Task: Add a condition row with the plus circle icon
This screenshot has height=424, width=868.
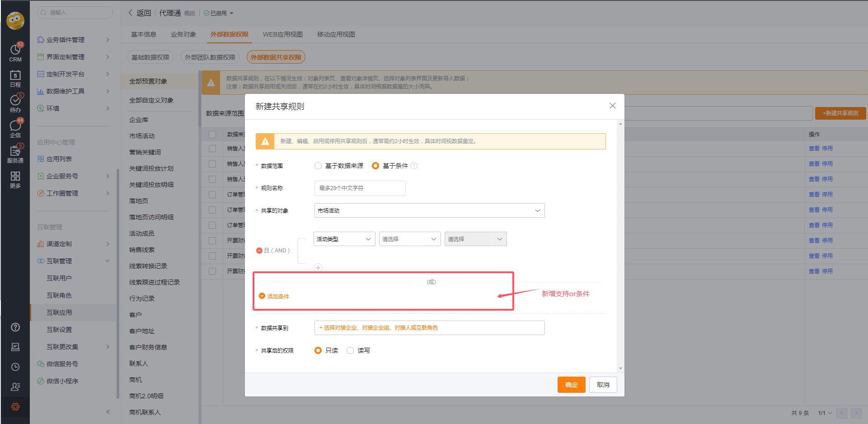Action: [318, 267]
